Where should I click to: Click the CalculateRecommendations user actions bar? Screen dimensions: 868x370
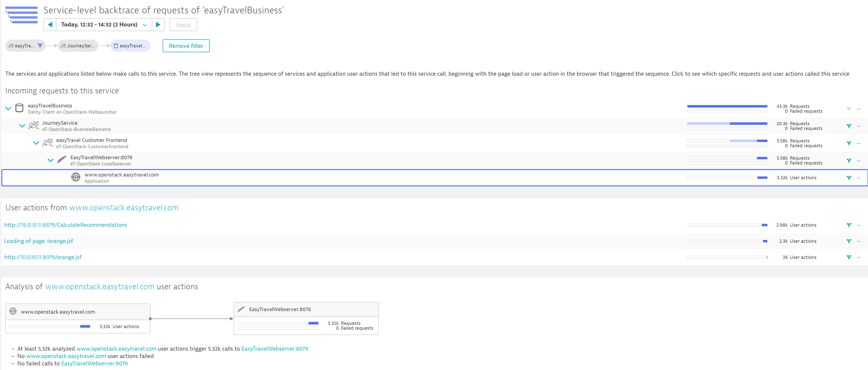727,225
